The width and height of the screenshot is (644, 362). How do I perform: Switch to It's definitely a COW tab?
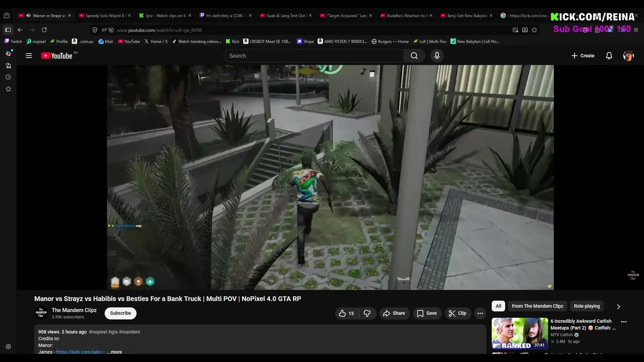(x=225, y=16)
